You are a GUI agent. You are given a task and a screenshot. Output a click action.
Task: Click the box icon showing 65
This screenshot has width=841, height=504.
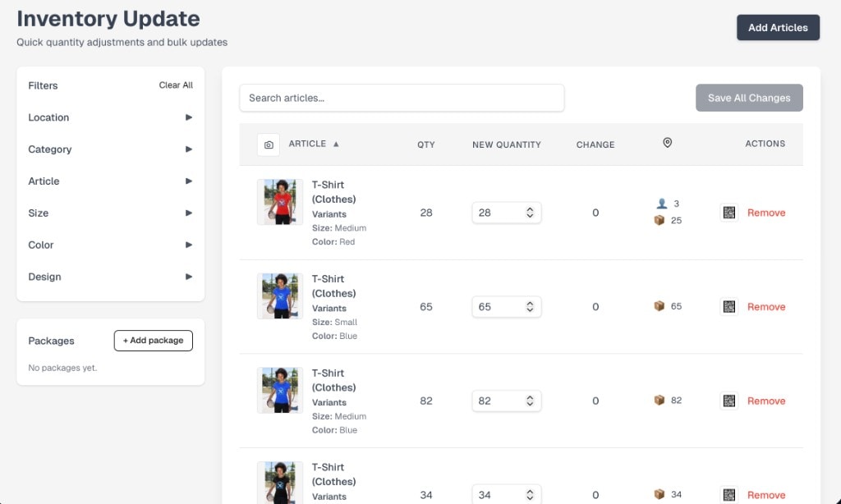pyautogui.click(x=659, y=306)
